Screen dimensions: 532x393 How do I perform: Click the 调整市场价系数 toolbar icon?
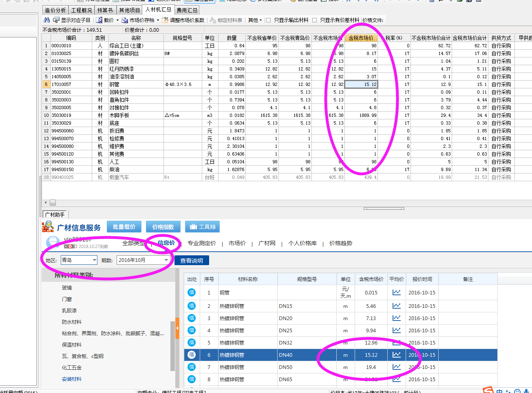point(165,20)
